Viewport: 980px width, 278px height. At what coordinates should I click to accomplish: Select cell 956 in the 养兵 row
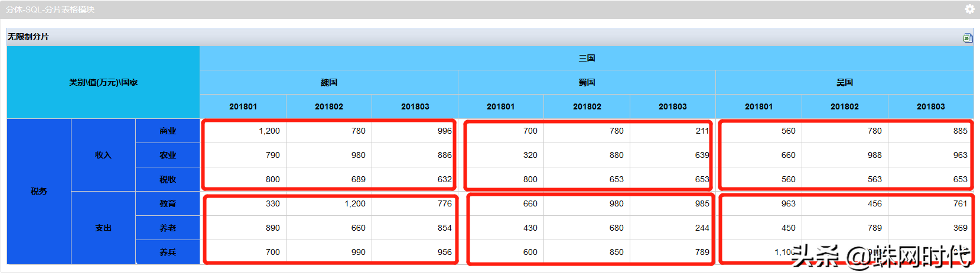tap(415, 252)
